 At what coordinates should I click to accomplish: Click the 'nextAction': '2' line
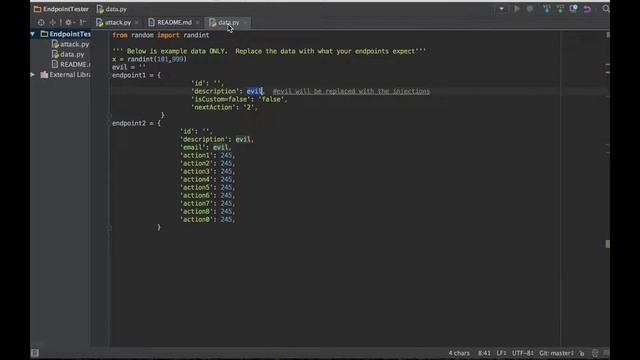[x=224, y=107]
